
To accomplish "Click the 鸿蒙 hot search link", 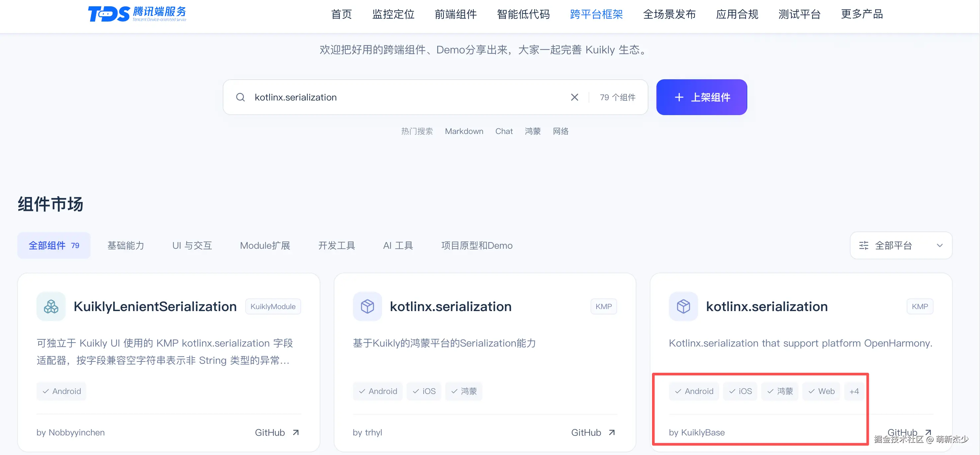I will [532, 131].
